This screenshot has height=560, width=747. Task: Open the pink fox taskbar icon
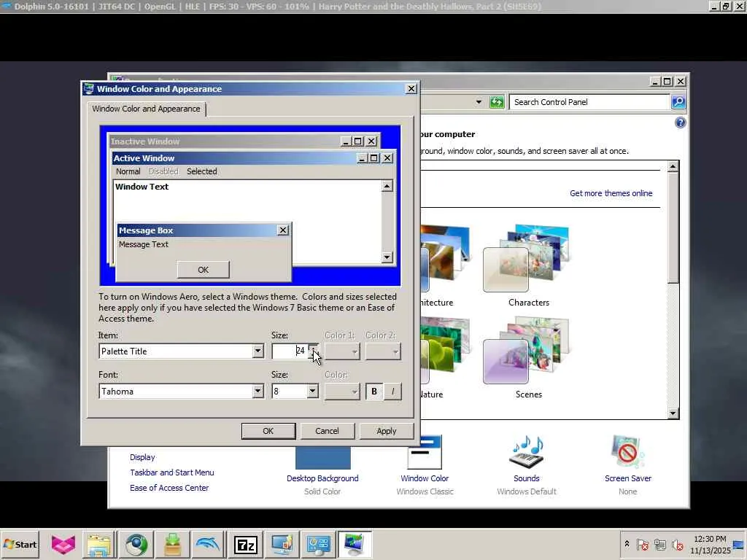[x=63, y=544]
